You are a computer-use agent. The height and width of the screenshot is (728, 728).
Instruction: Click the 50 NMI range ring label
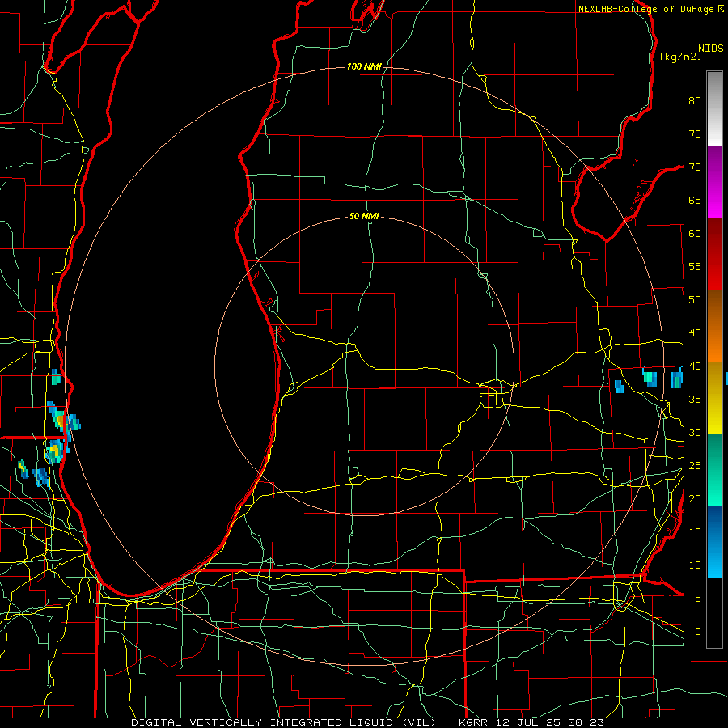point(364,216)
